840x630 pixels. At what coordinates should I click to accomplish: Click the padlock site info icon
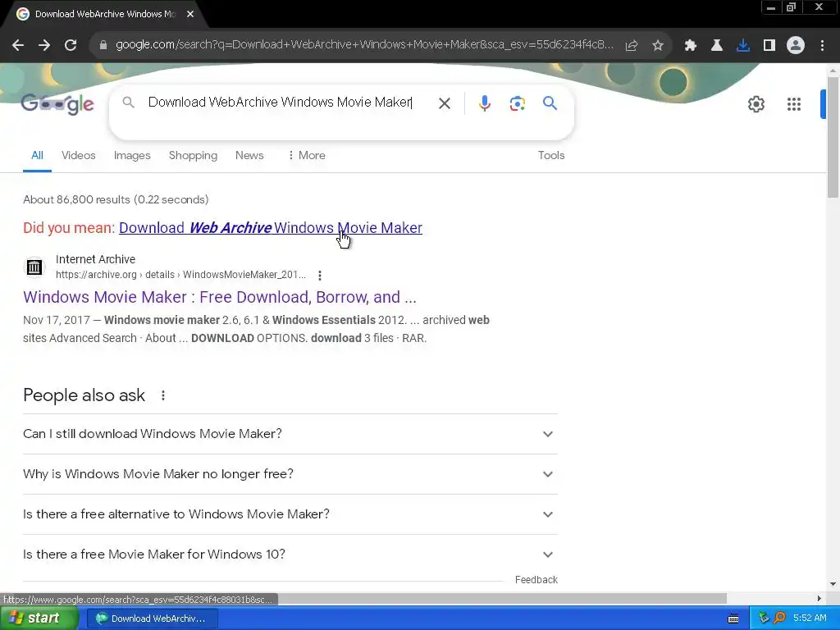point(103,45)
